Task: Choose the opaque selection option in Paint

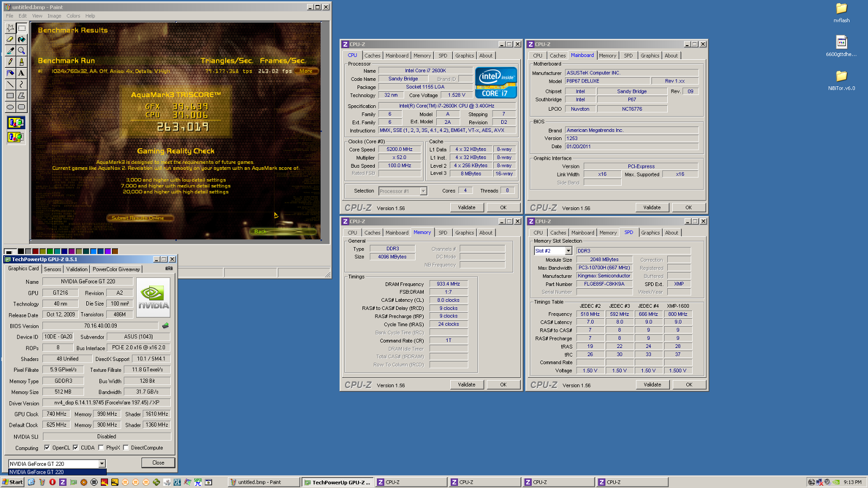Action: pos(16,123)
